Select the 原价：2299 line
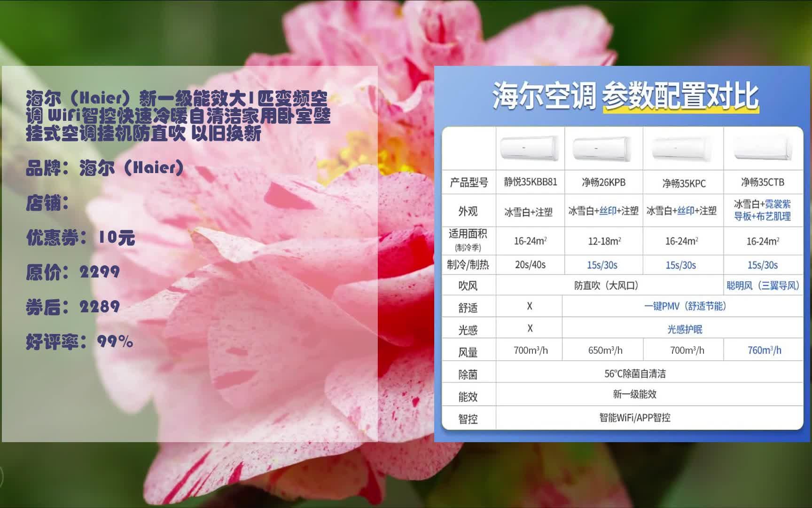 click(x=73, y=272)
